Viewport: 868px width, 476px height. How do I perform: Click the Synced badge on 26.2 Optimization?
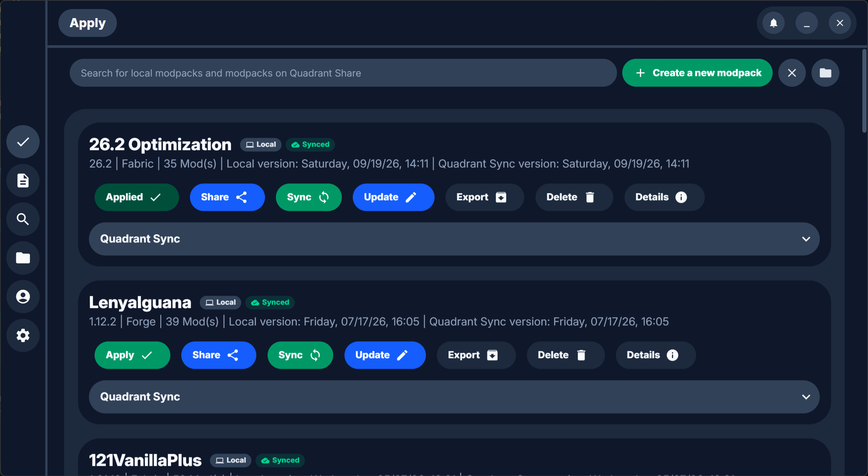click(x=310, y=144)
